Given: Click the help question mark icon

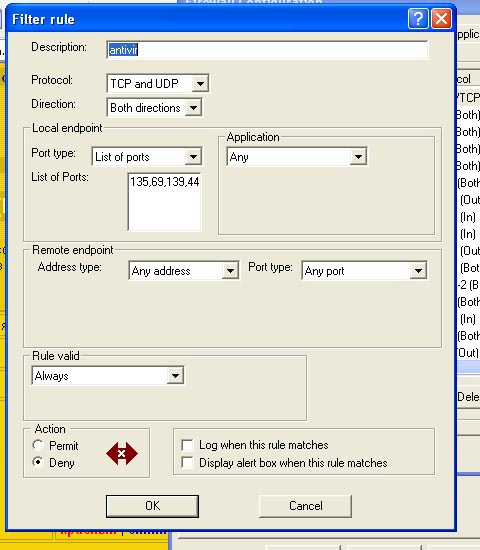Looking at the screenshot, I should pos(418,18).
